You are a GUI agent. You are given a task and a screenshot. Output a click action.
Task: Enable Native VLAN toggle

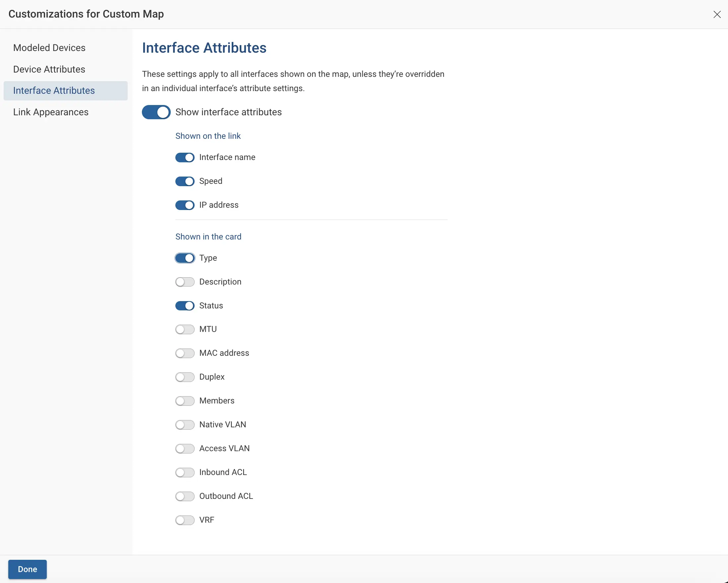pos(185,425)
